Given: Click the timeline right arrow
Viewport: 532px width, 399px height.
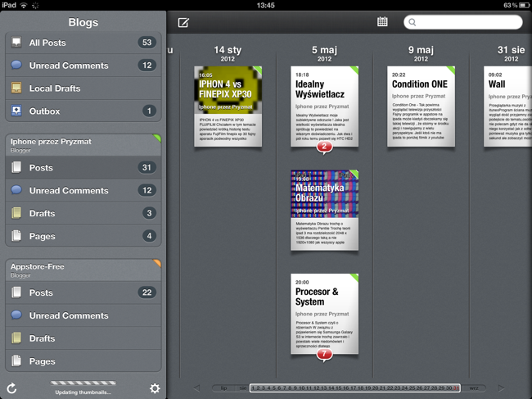Looking at the screenshot, I should point(501,388).
